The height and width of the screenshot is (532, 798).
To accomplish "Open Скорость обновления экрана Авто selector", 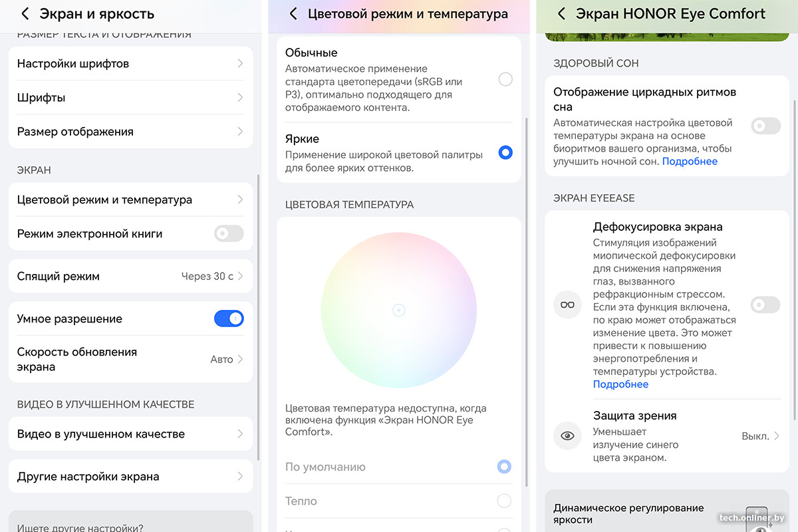I will (x=226, y=359).
